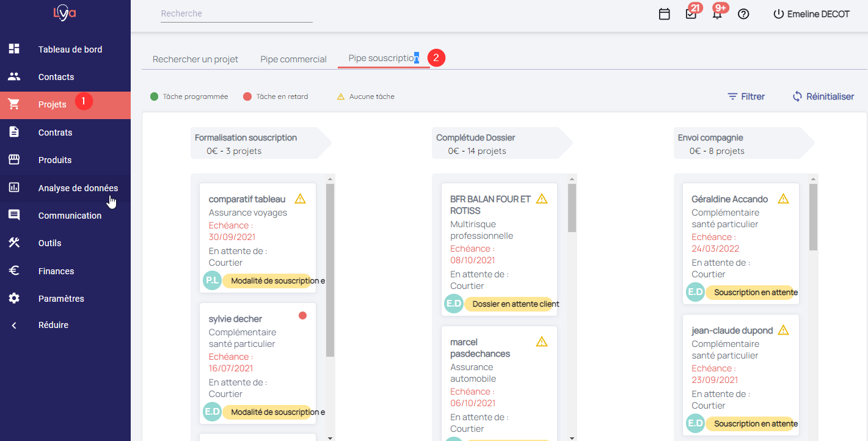The image size is (868, 441).
Task: Click P.L avatar on comparatif tableau card
Action: pos(212,280)
